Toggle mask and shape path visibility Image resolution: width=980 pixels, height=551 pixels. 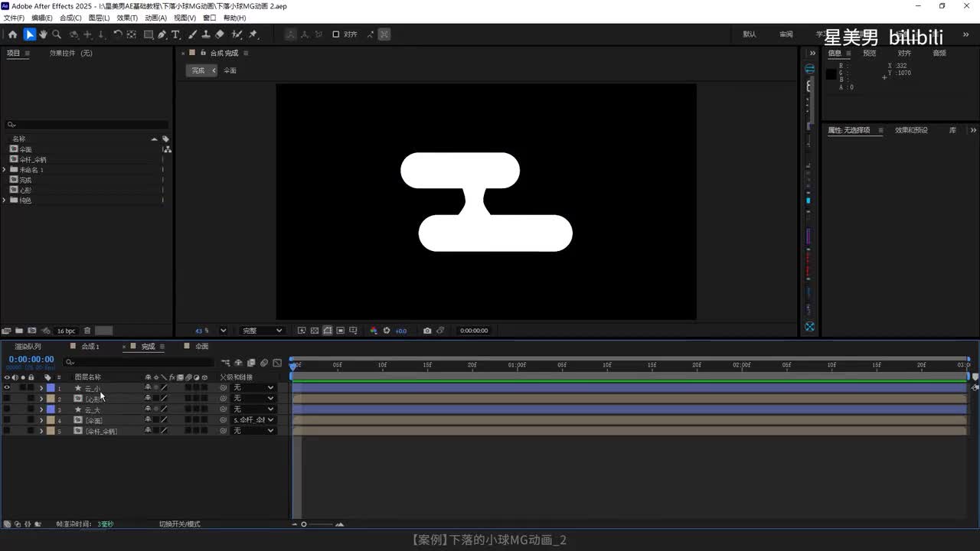(x=328, y=331)
